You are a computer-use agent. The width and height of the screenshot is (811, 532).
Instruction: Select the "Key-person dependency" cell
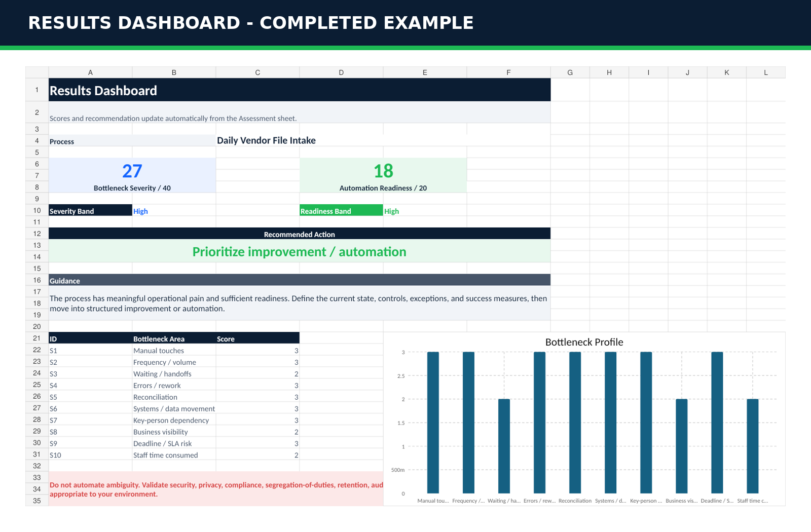pos(174,420)
